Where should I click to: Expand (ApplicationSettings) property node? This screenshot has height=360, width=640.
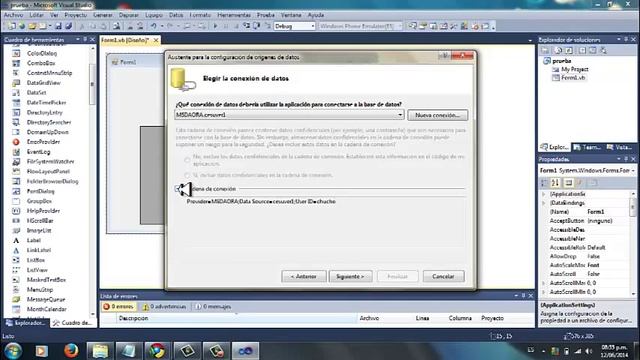(544, 194)
